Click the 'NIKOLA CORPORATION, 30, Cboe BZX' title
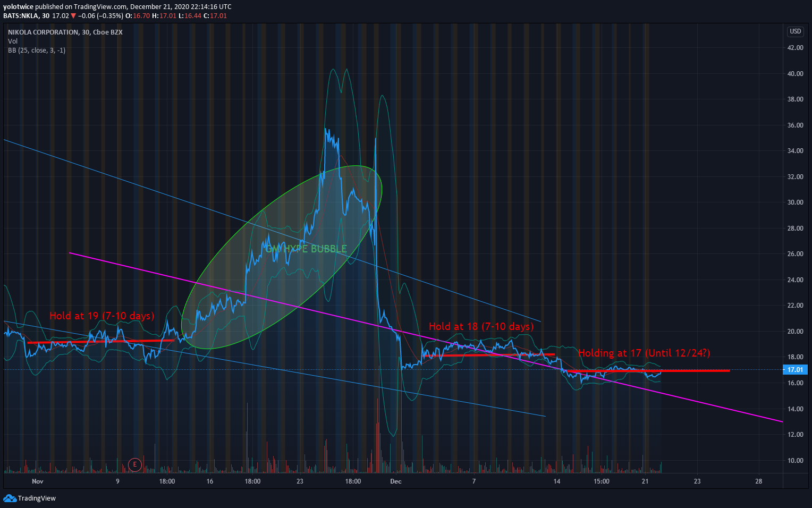This screenshot has width=812, height=508. (x=65, y=32)
